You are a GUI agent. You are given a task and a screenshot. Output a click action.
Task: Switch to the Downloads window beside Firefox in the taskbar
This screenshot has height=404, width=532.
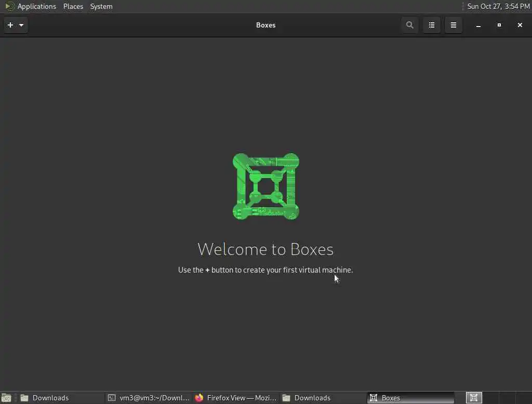[x=323, y=398]
